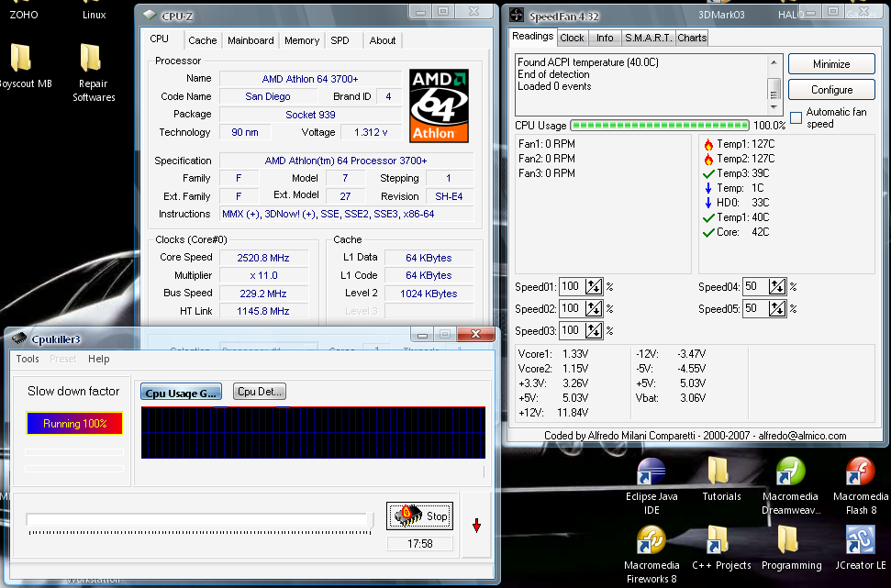Adjust the Speed03 spinner arrows
Viewport: 891px width, 588px height.
594,330
